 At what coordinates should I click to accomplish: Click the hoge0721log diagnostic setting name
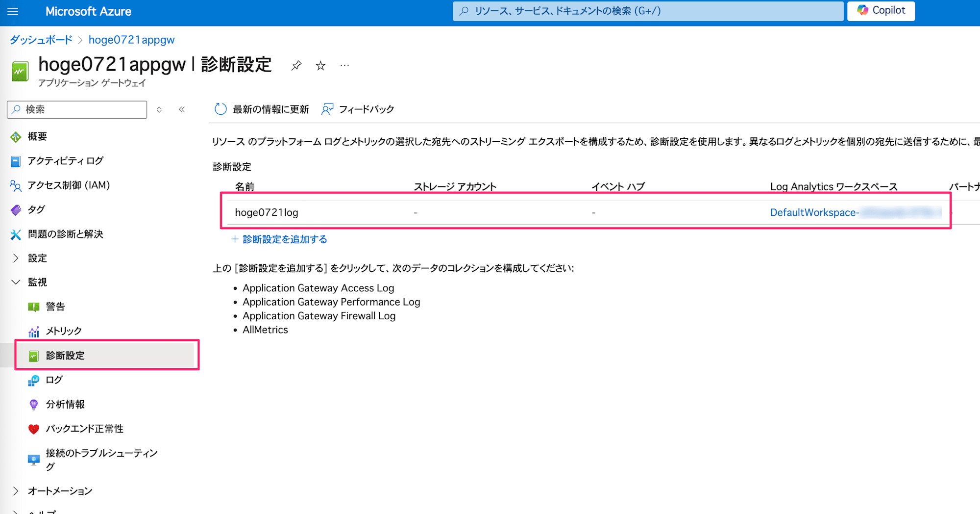[x=267, y=212]
